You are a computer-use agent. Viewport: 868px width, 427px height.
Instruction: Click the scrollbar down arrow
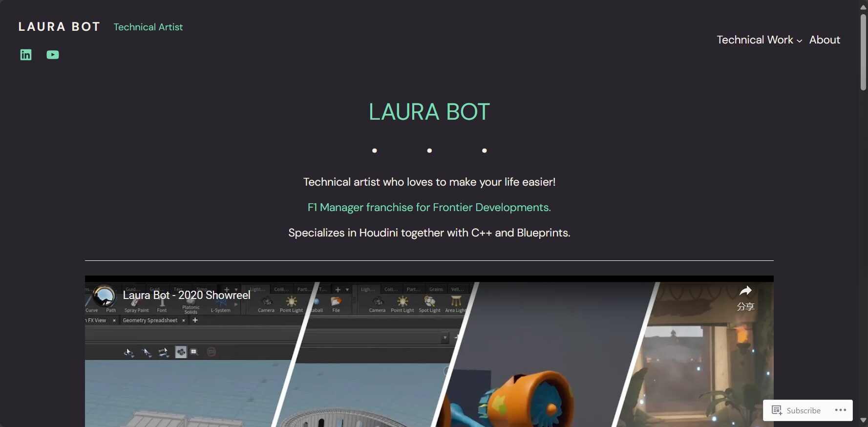(863, 420)
